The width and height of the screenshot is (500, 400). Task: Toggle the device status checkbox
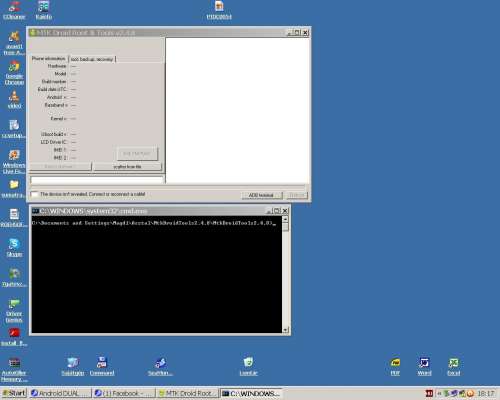pyautogui.click(x=34, y=194)
